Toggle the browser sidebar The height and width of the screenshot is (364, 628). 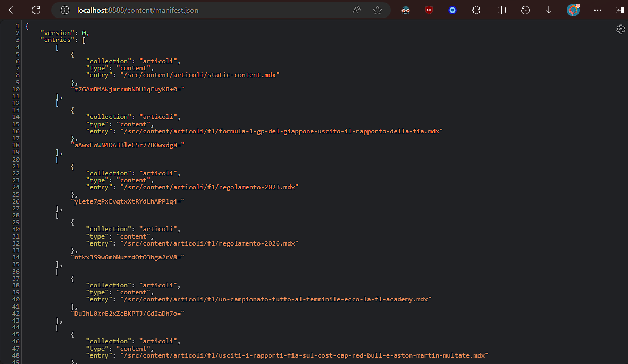pos(619,10)
